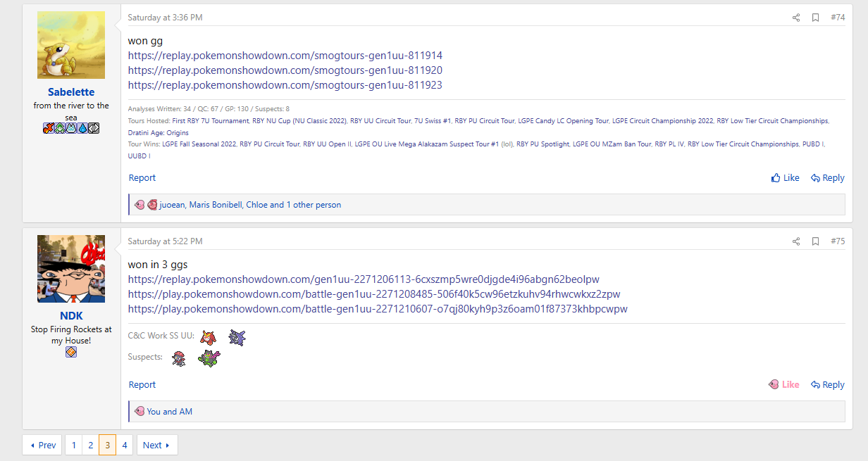Image resolution: width=868 pixels, height=461 pixels.
Task: Open replay link smogtours-gen1uu-811914
Action: 285,56
